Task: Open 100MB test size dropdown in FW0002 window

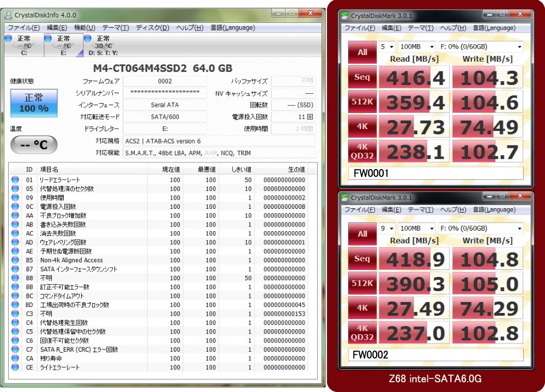Action: [417, 228]
